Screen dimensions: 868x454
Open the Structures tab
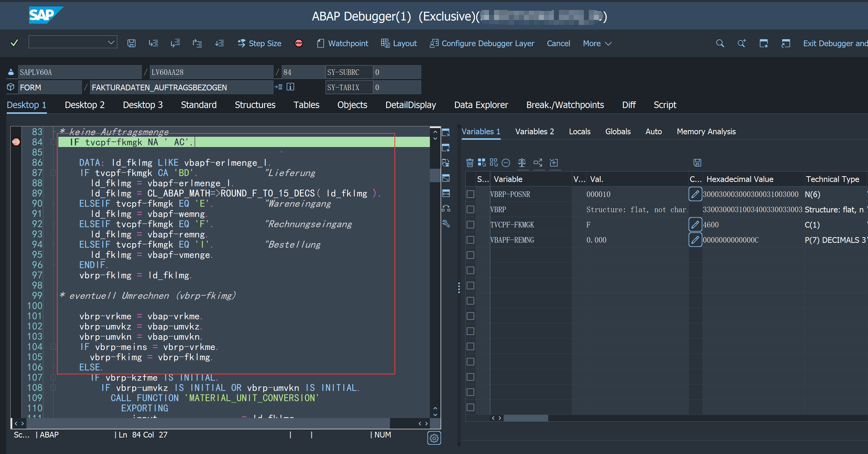pyautogui.click(x=255, y=105)
